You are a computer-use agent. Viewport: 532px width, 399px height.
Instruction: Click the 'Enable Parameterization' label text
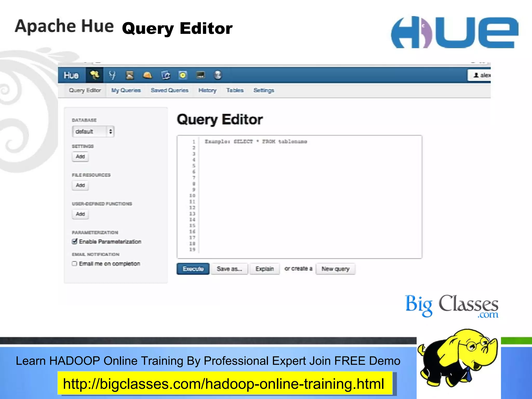[x=110, y=242]
